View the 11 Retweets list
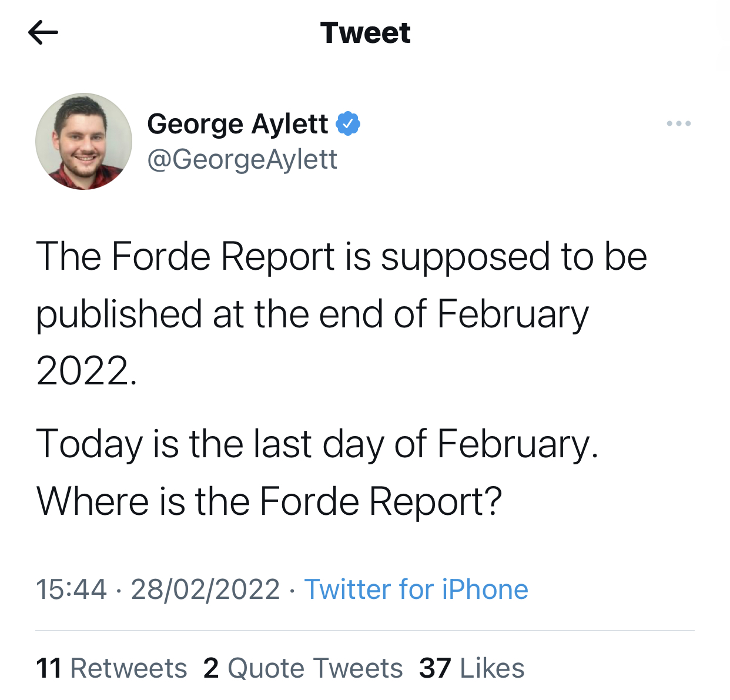The height and width of the screenshot is (700, 730). pos(112,668)
